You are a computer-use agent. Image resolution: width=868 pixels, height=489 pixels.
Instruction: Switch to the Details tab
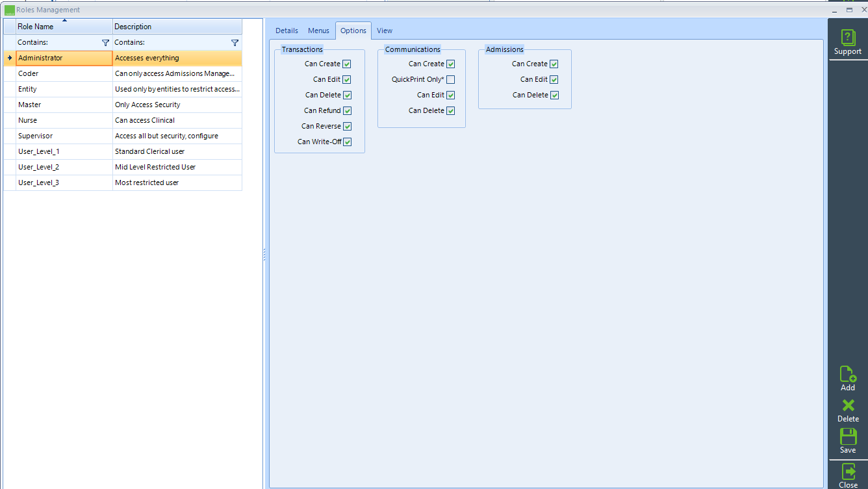pos(287,31)
